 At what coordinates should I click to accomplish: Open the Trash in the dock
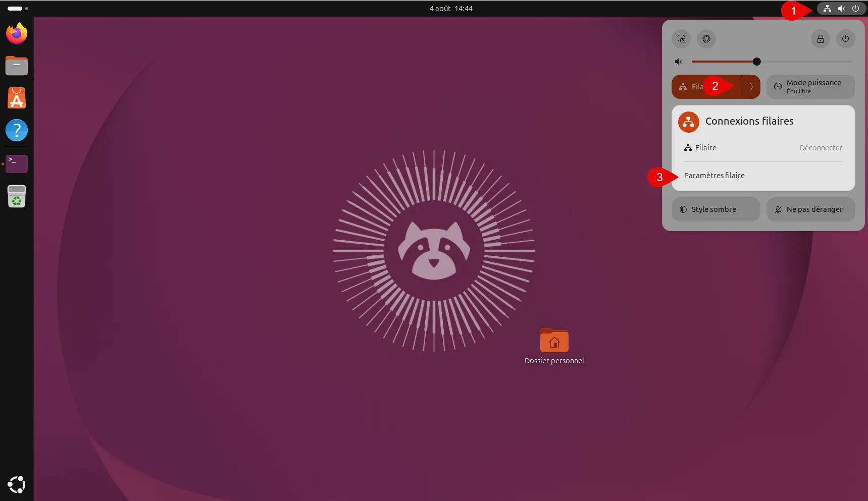(17, 196)
